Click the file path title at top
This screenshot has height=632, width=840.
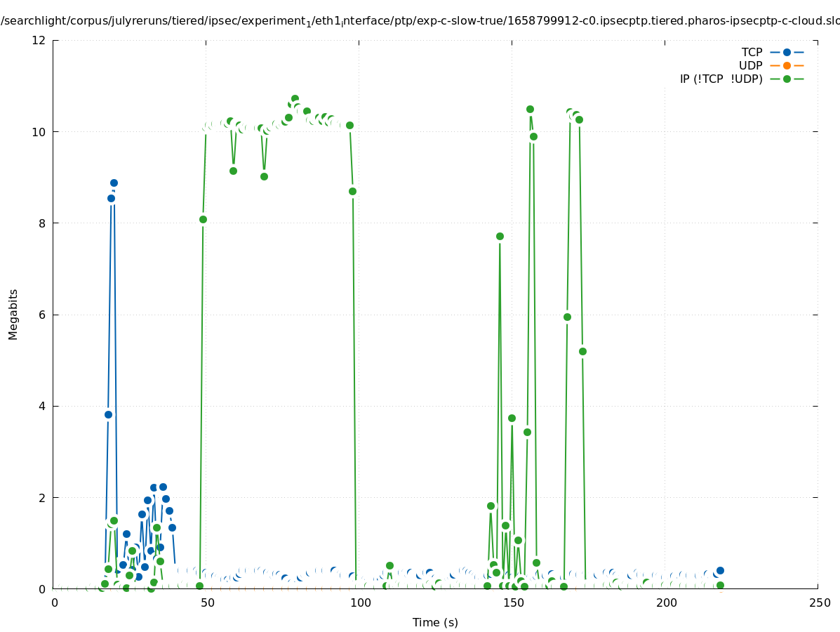click(x=420, y=22)
